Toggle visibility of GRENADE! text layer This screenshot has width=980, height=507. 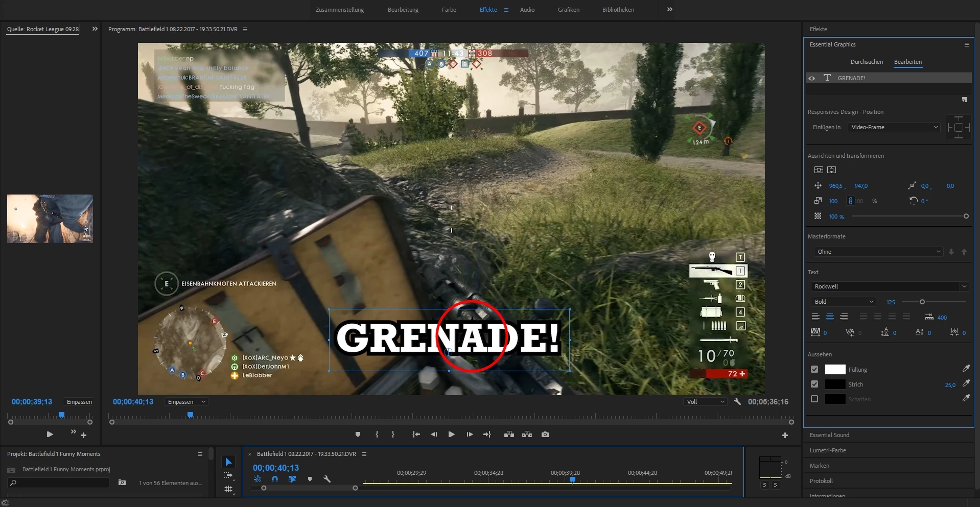[812, 78]
